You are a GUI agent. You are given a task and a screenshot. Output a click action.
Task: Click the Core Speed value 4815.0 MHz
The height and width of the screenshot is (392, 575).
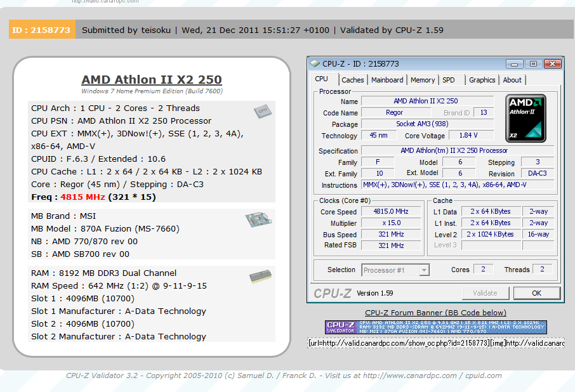click(x=391, y=211)
